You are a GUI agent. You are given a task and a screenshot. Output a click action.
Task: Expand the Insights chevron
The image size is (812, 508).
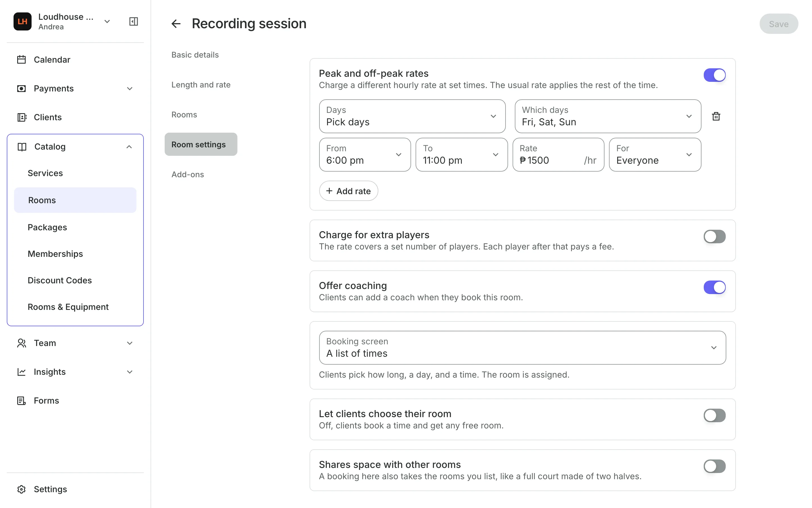coord(130,372)
